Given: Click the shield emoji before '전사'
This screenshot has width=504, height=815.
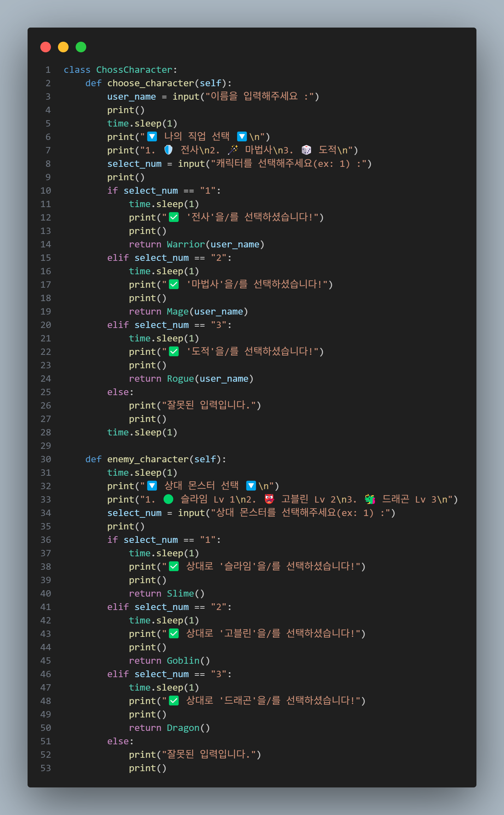Looking at the screenshot, I should tap(169, 150).
